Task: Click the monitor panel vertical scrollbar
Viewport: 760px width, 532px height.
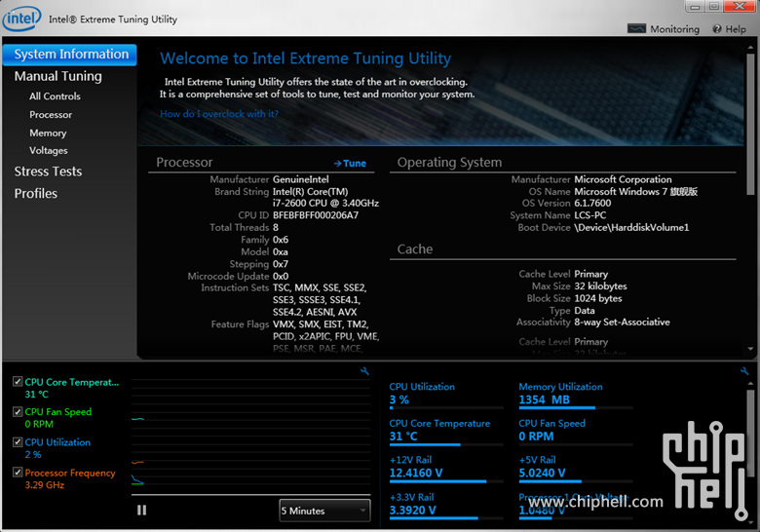Action: pyautogui.click(x=750, y=434)
